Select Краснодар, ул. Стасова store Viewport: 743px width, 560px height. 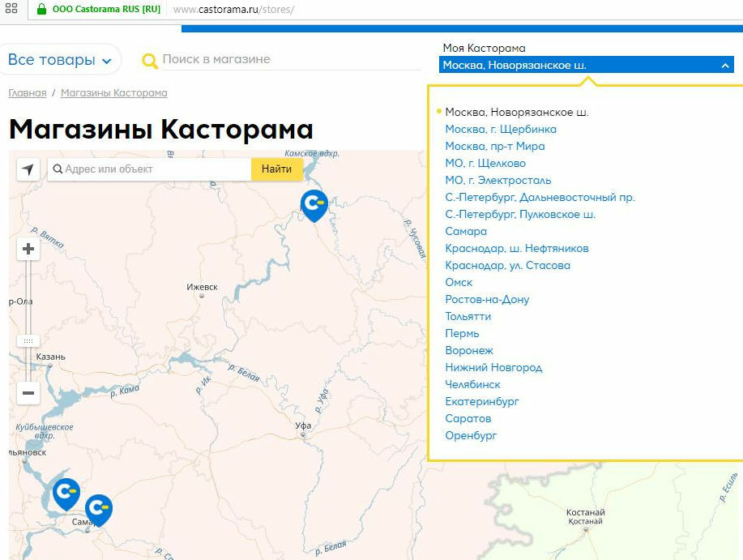point(507,266)
